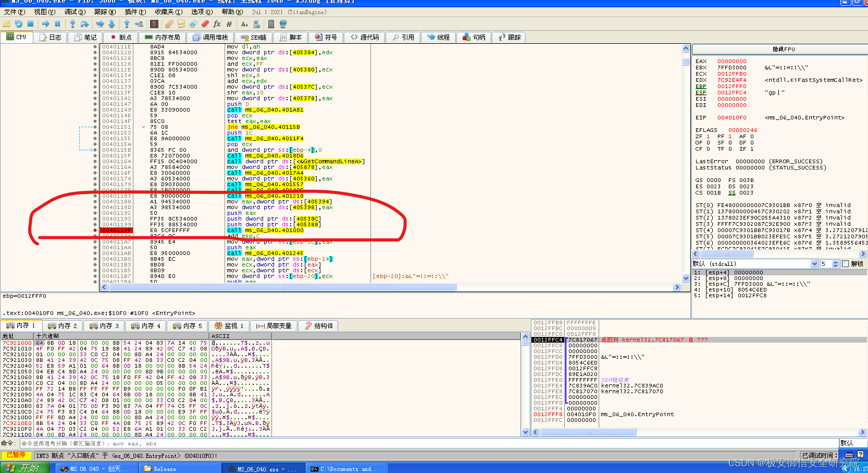Click the argument count spinner arrows

pos(835,264)
